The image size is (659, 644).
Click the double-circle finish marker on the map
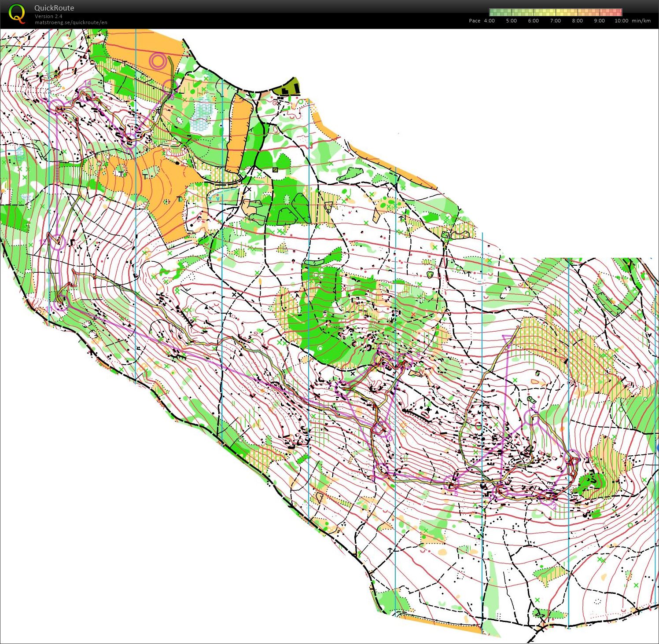tap(158, 61)
